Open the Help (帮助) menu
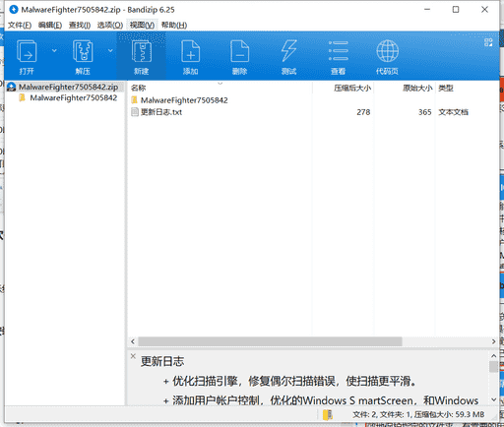The width and height of the screenshot is (504, 427). [x=174, y=25]
